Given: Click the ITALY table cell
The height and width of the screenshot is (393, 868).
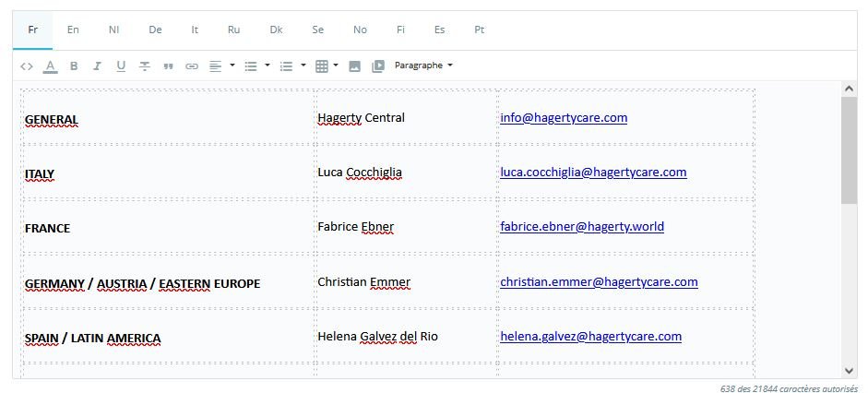Looking at the screenshot, I should tap(169, 173).
